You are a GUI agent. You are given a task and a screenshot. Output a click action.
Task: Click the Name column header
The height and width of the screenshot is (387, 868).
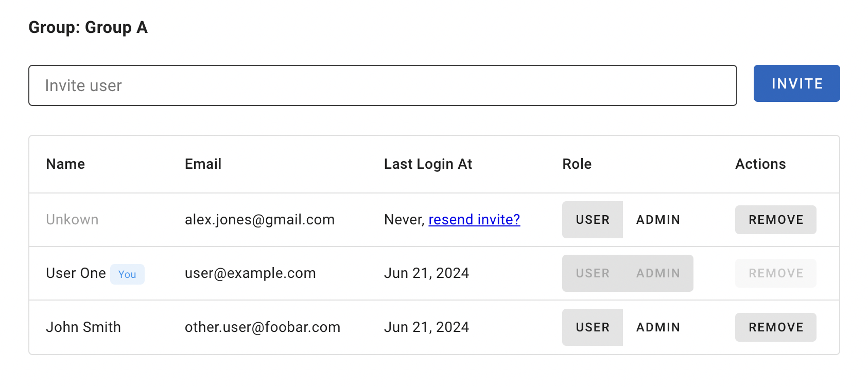tap(65, 164)
